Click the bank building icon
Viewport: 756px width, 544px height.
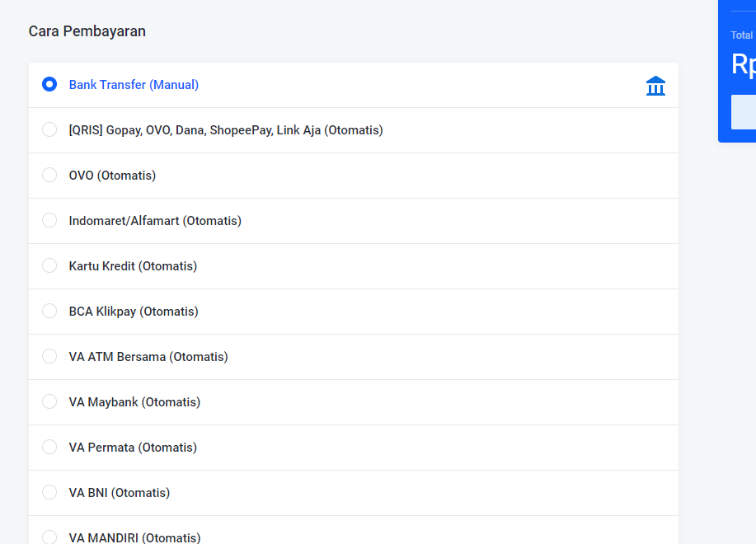tap(655, 86)
